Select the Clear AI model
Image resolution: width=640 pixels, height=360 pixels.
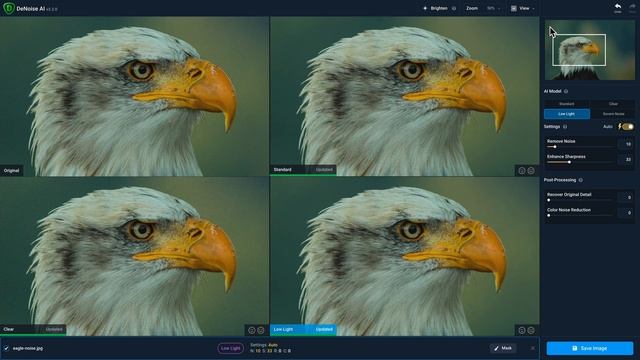coord(613,104)
